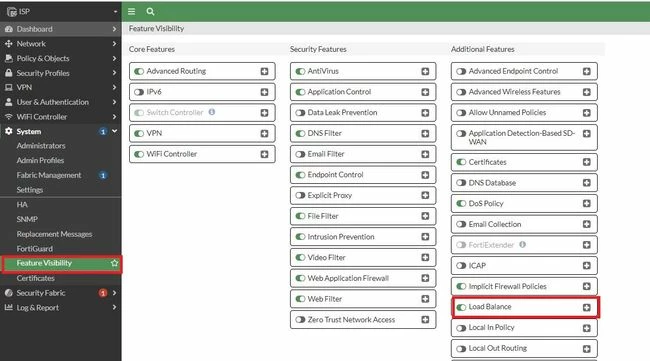Click the info icon next to Switch Controller
The width and height of the screenshot is (650, 361).
coord(212,112)
